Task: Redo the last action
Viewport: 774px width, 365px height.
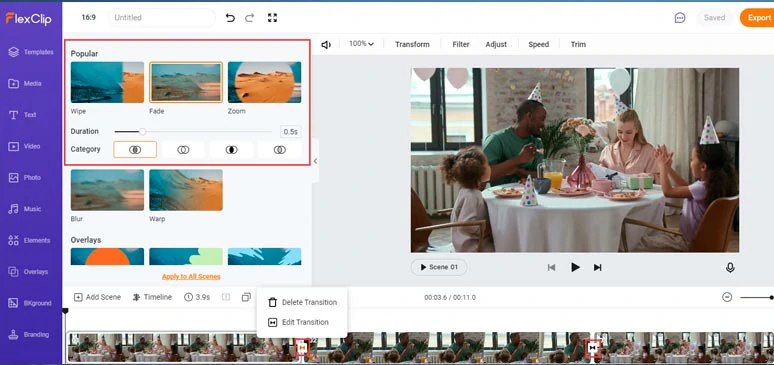Action: point(250,18)
